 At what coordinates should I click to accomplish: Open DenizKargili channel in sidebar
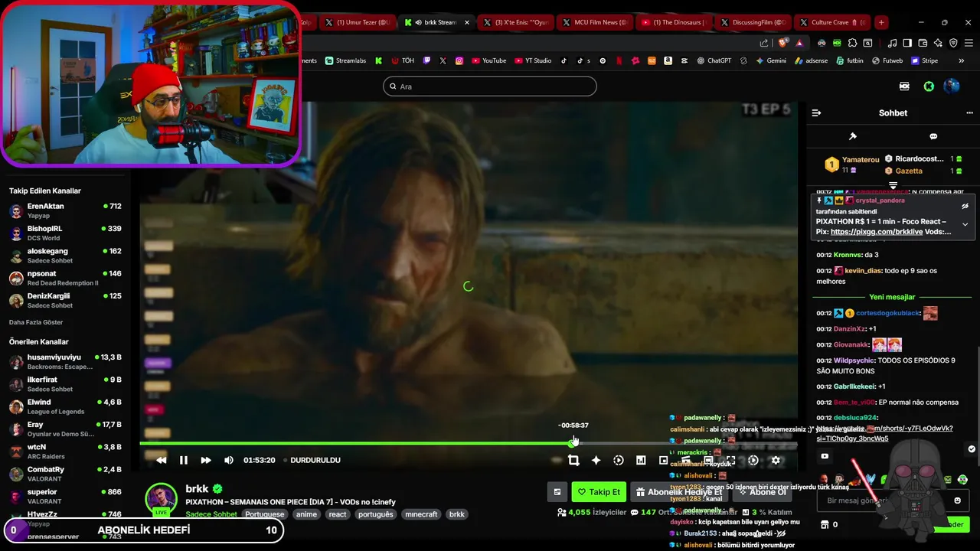click(x=65, y=300)
